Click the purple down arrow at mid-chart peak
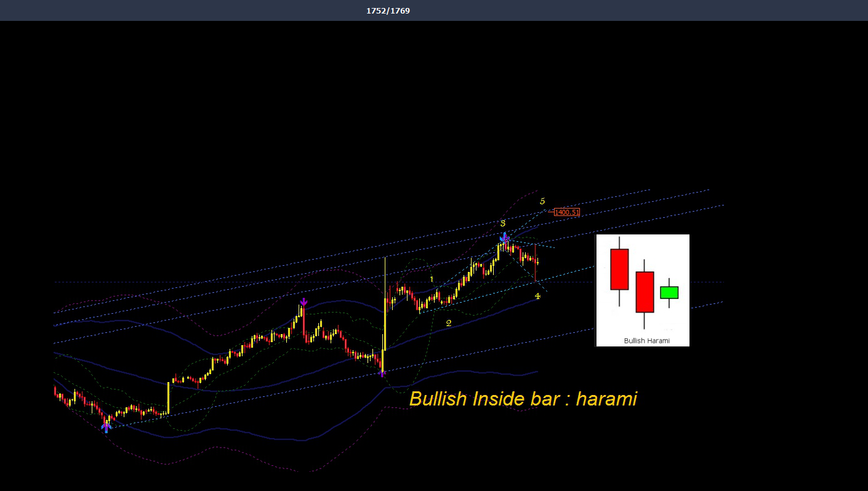 tap(303, 301)
